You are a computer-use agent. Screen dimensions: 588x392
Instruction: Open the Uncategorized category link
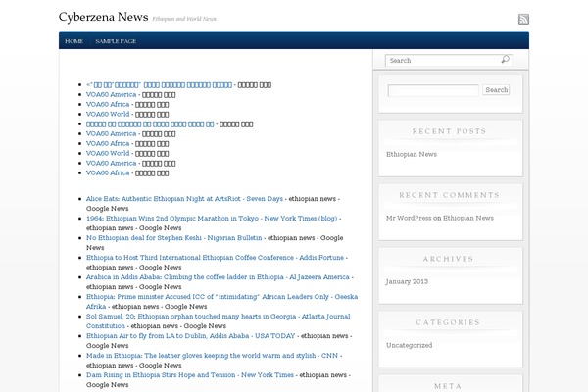(409, 346)
